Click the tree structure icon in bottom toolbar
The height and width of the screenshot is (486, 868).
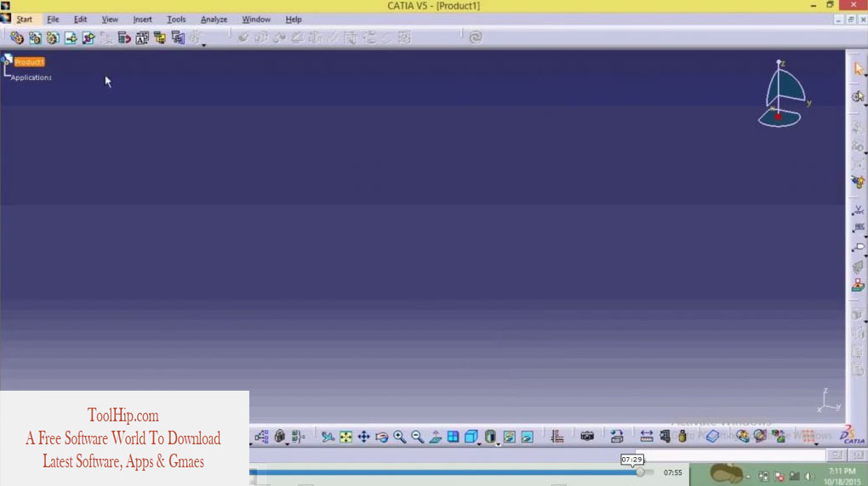coord(262,437)
